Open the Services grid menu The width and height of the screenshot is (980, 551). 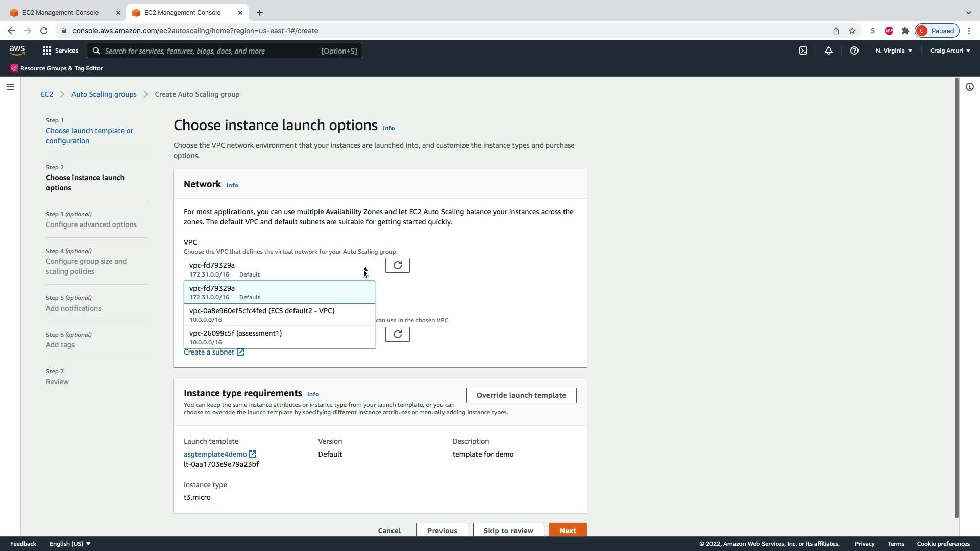60,51
